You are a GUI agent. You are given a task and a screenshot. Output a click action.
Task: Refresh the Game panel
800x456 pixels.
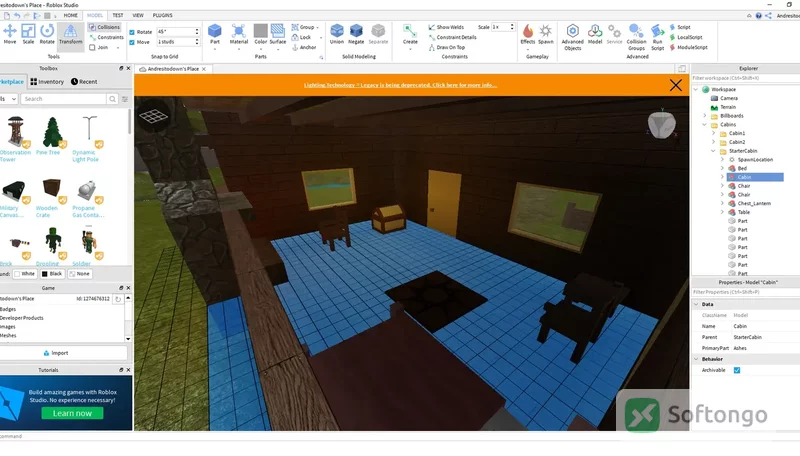click(x=118, y=299)
